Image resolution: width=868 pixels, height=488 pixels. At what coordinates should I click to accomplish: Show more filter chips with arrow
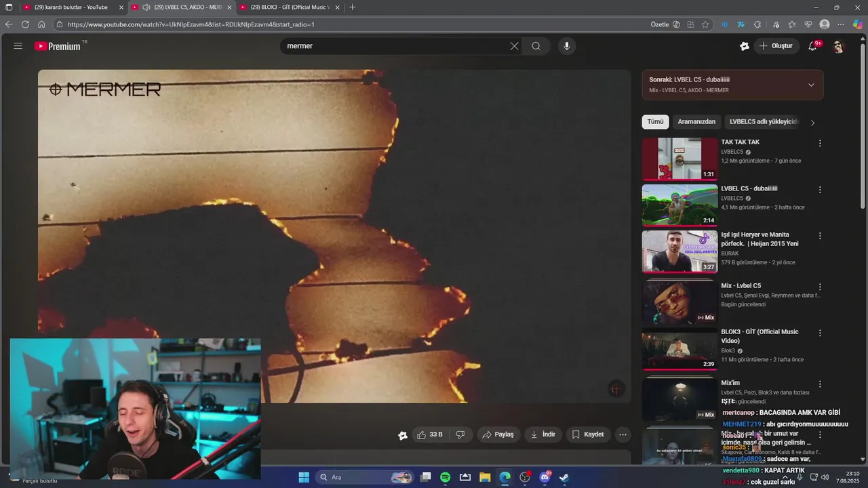click(812, 123)
